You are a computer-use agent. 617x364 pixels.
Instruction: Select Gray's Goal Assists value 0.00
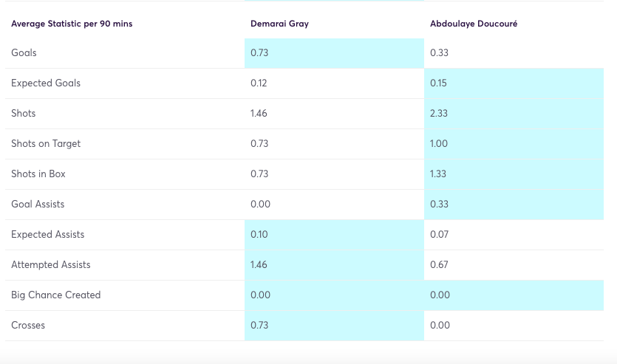click(261, 204)
